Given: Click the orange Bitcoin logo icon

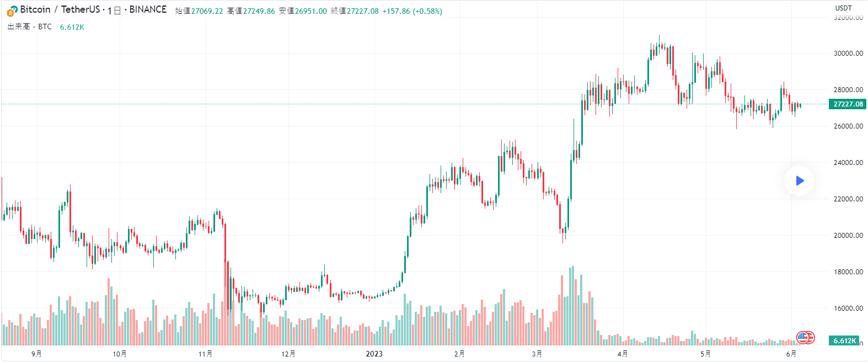Looking at the screenshot, I should pyautogui.click(x=12, y=10).
